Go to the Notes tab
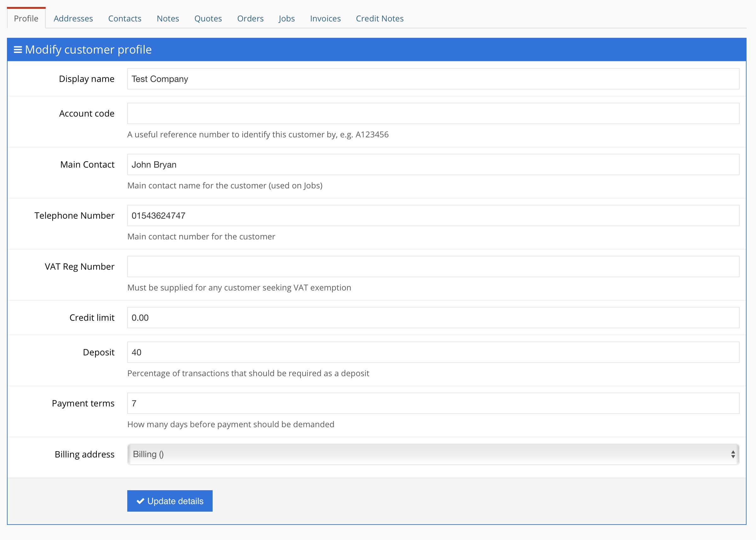The image size is (756, 540). [x=168, y=19]
